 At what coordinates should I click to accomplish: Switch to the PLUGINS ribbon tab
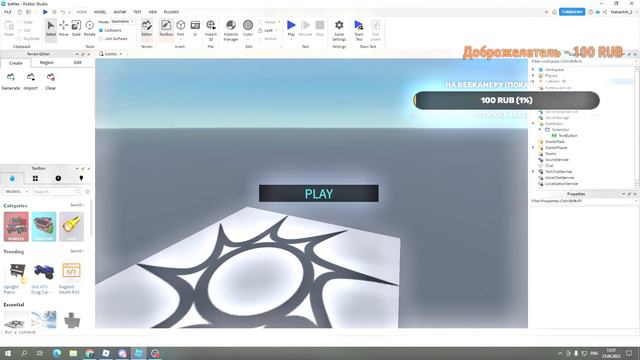pos(171,12)
